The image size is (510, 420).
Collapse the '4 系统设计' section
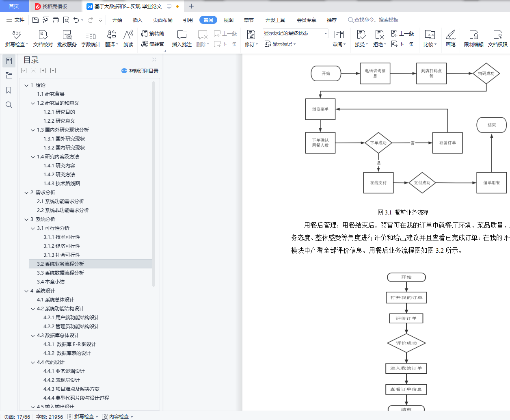click(x=26, y=291)
